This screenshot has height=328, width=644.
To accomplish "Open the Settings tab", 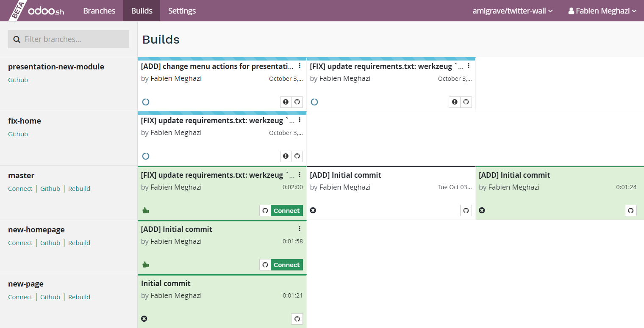I will (x=182, y=11).
